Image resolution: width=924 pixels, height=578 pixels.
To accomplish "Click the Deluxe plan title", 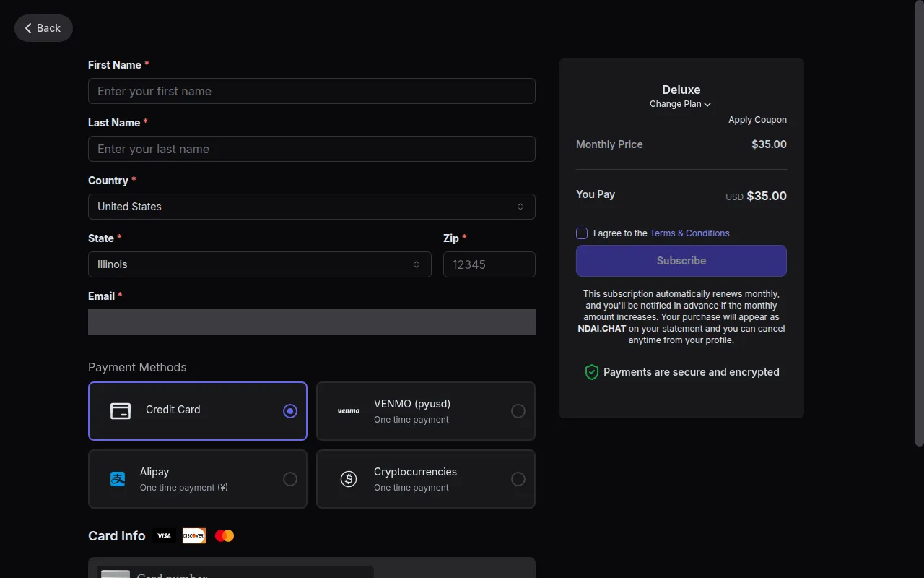I will 681,90.
